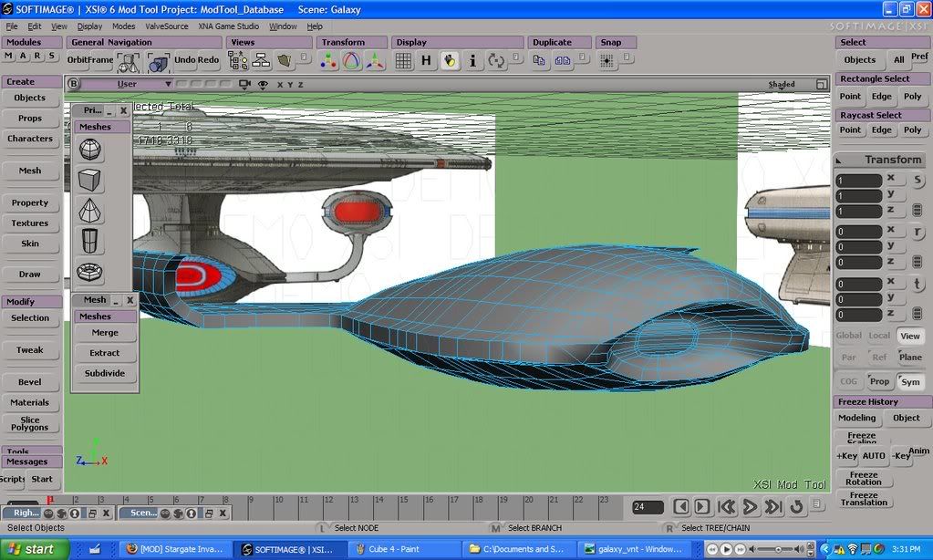Image resolution: width=933 pixels, height=560 pixels.
Task: Click the viewport camera icon
Action: [244, 85]
